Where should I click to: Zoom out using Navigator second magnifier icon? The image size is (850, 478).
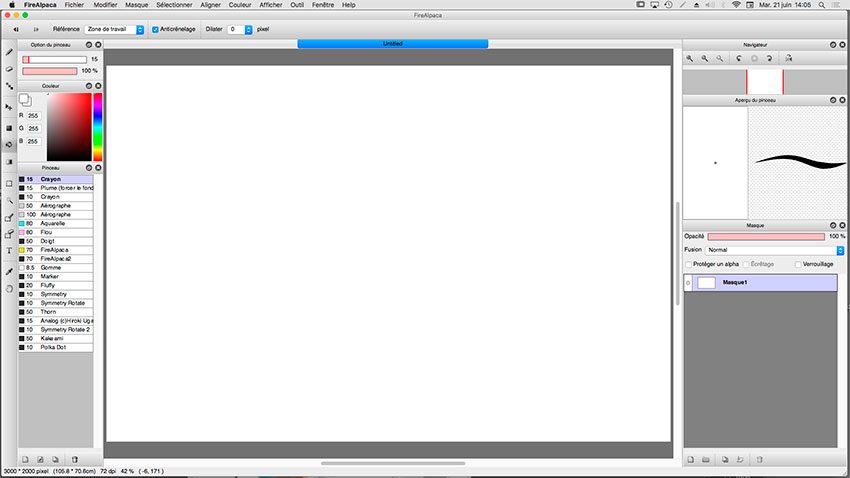[705, 59]
